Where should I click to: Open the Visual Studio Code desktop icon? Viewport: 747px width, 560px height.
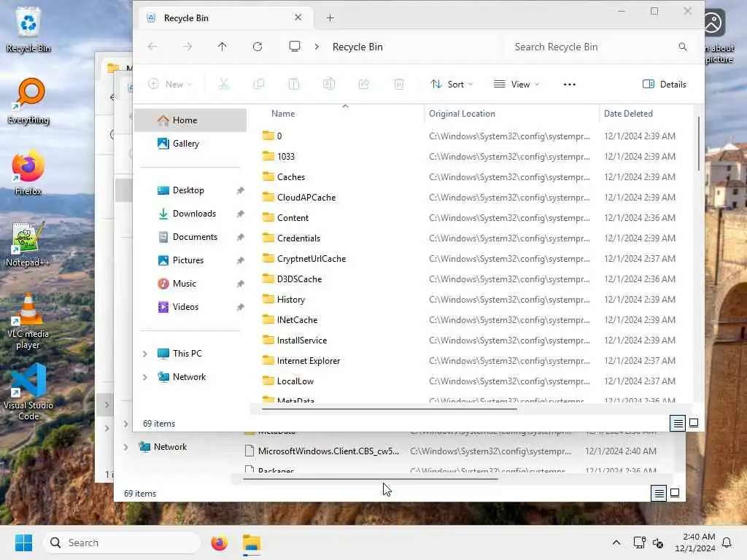click(x=28, y=392)
